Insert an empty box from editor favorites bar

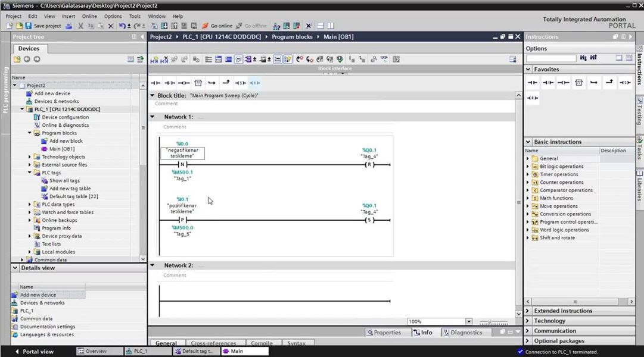point(198,83)
